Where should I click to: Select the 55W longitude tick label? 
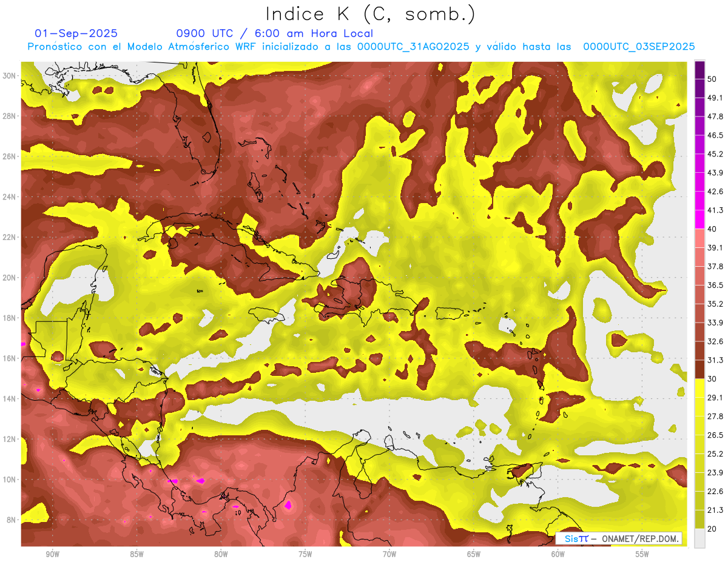click(x=642, y=554)
